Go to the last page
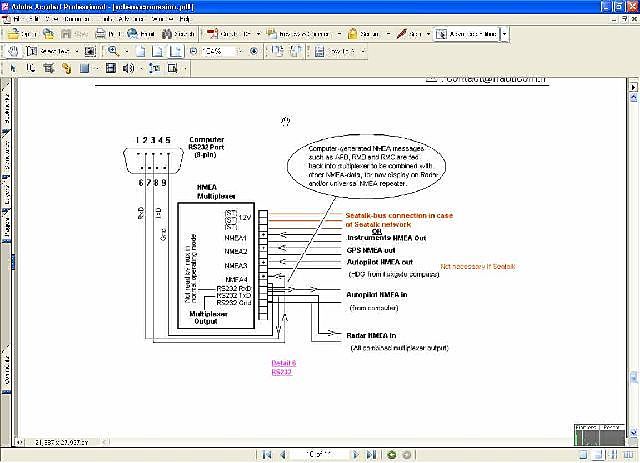The width and height of the screenshot is (640, 463). click(371, 454)
